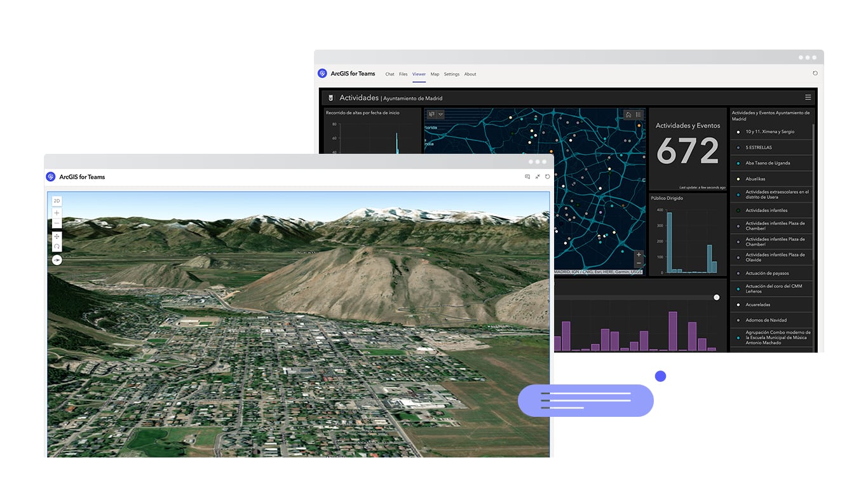Select the rotate tool in scene view
Screen dimensions: 868x488
(x=57, y=247)
